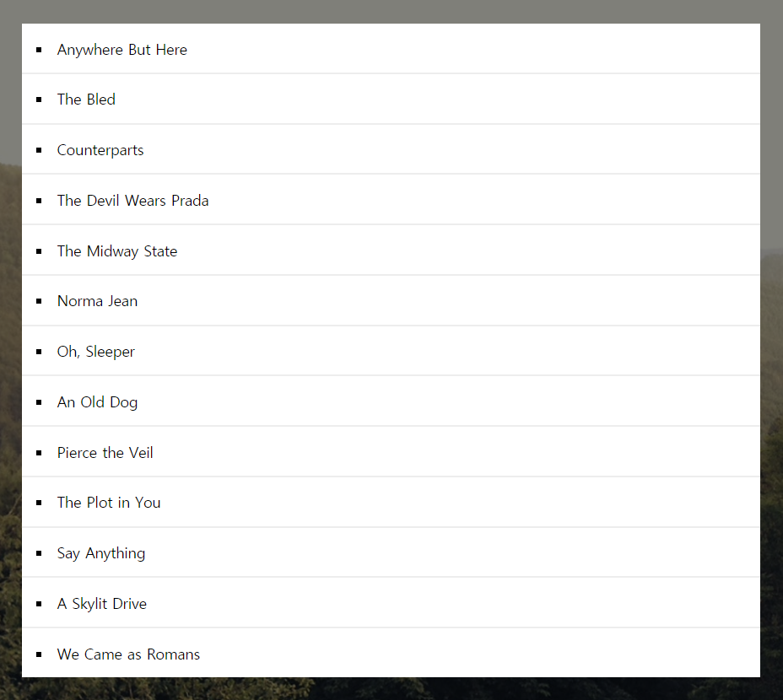Click the bullet marker beside Norma Jean

click(39, 301)
